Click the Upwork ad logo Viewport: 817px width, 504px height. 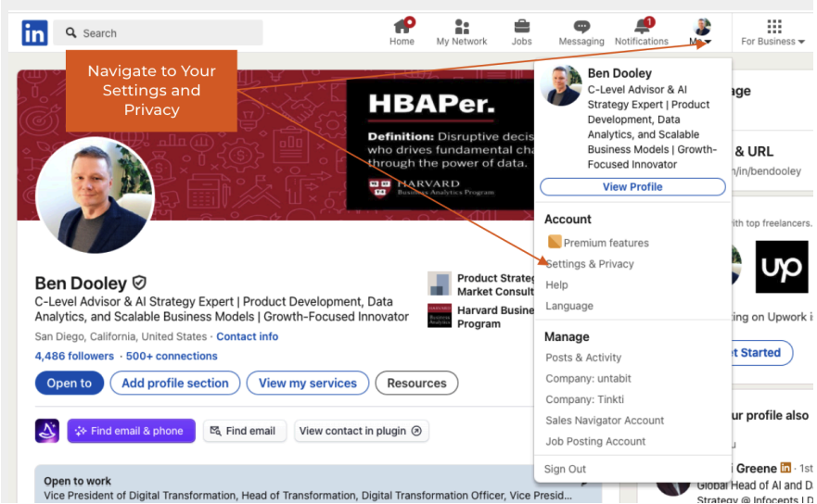tap(782, 267)
